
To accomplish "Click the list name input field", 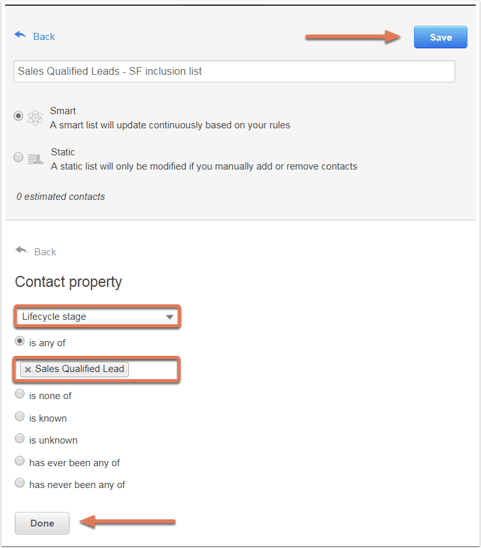I will [x=234, y=71].
